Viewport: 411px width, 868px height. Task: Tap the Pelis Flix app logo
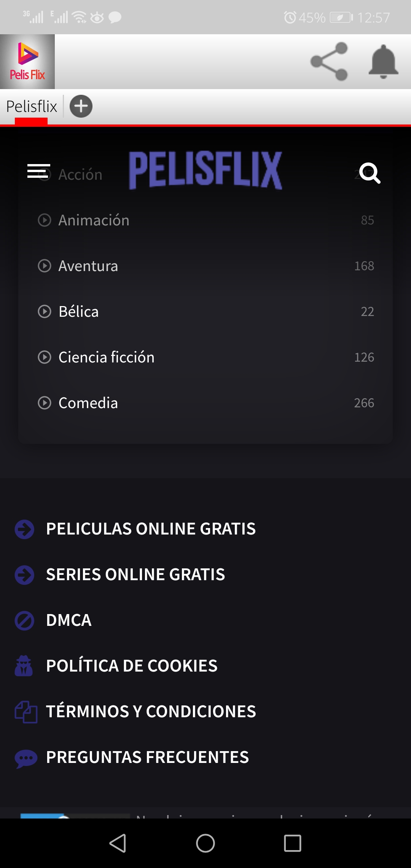[27, 62]
